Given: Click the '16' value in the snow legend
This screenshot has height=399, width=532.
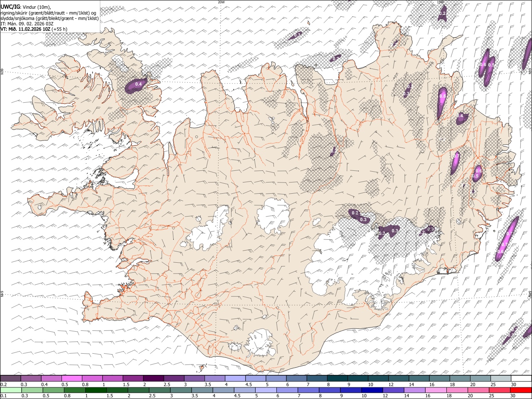Looking at the screenshot, I should 432,384.
